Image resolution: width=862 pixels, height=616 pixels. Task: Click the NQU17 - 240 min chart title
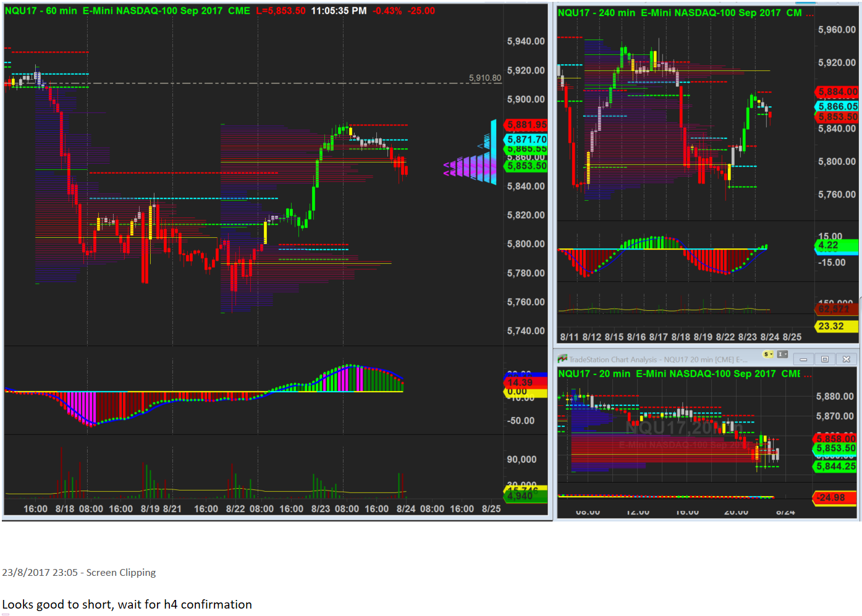pos(680,12)
